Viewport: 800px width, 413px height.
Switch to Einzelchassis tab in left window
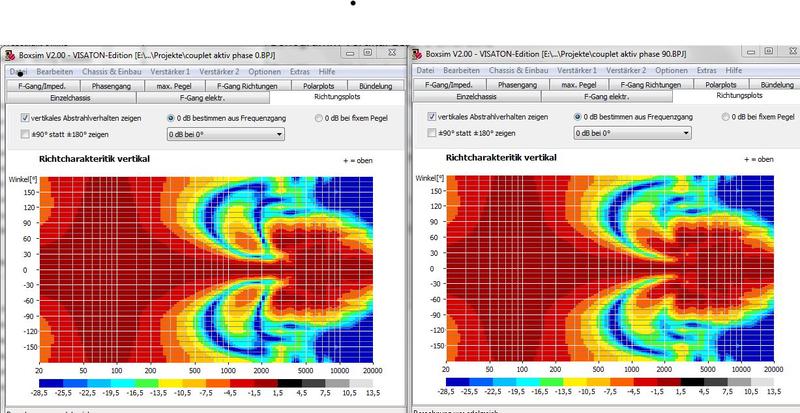(70, 98)
